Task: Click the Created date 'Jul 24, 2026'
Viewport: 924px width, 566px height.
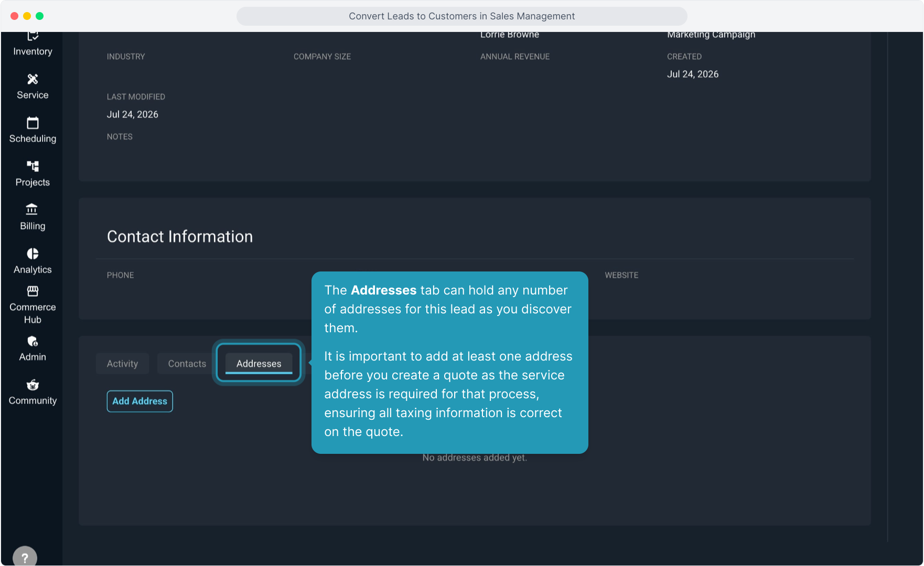Action: [693, 74]
